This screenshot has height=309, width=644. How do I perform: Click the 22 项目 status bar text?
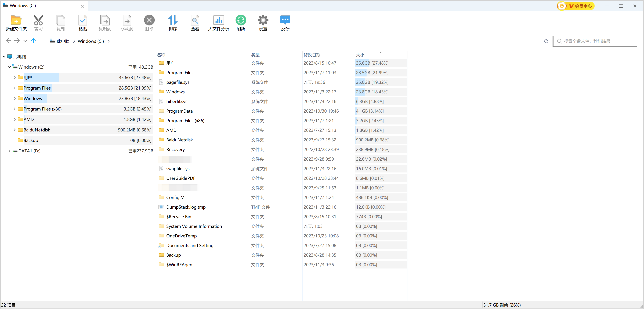pos(8,305)
